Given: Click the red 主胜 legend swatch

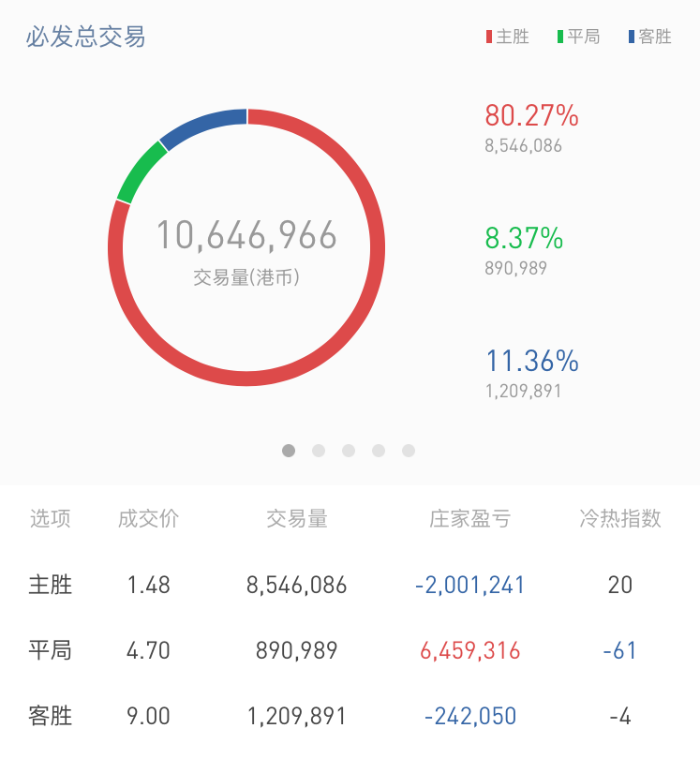Looking at the screenshot, I should 489,37.
